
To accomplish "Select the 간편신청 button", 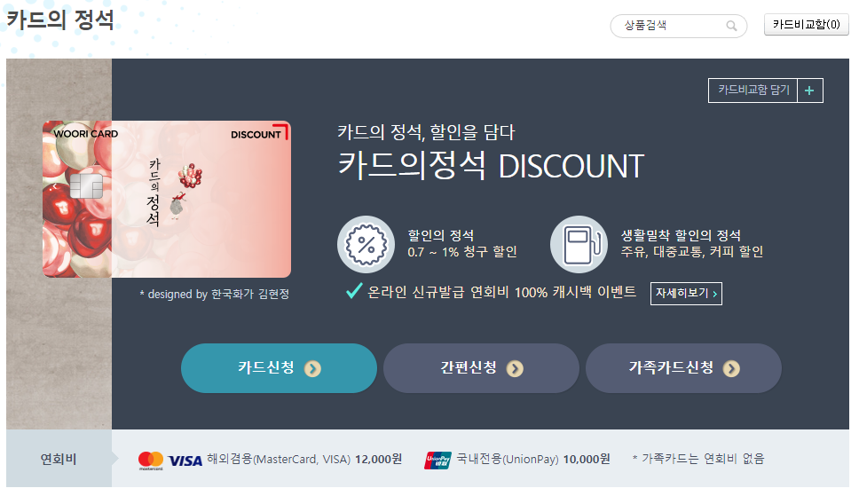I will coord(481,368).
